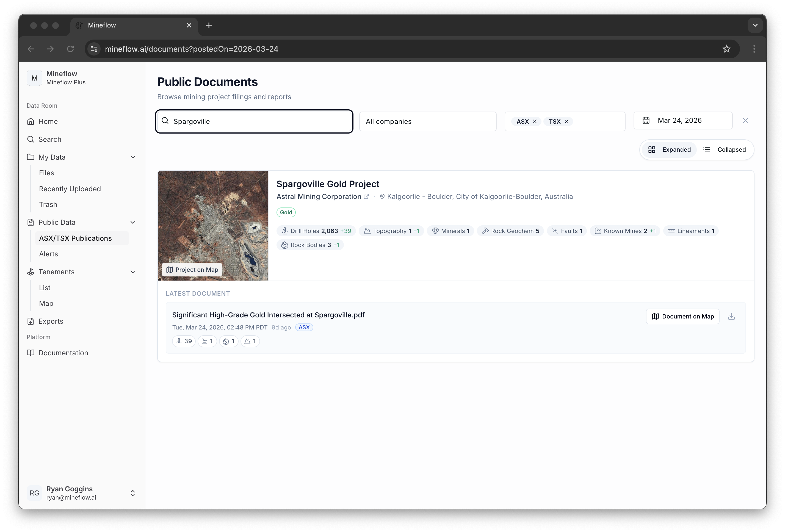Click the Document on Map button
785x532 pixels.
coord(682,317)
